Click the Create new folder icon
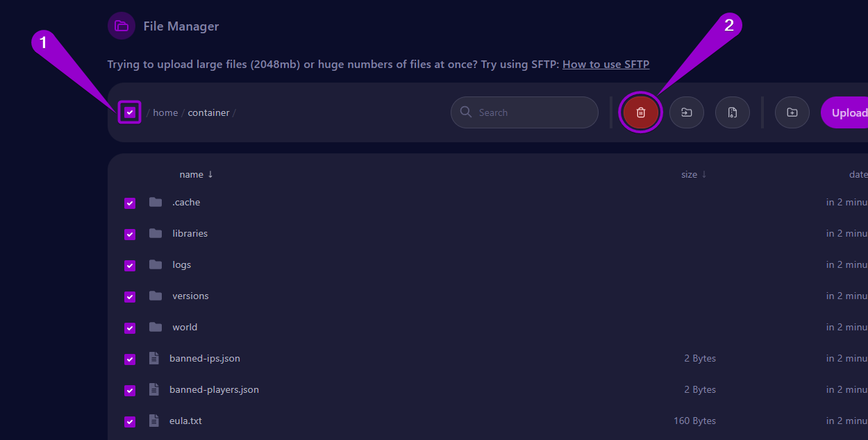 (x=792, y=112)
